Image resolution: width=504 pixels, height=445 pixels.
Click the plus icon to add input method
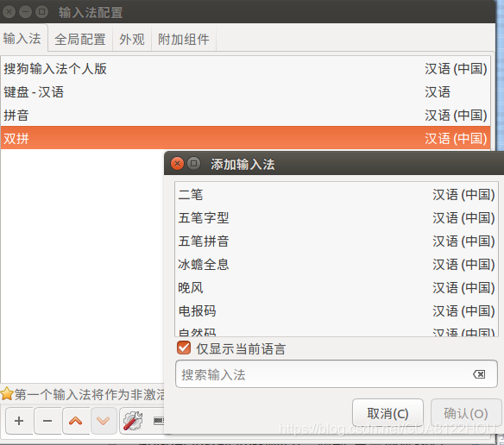[x=19, y=421]
